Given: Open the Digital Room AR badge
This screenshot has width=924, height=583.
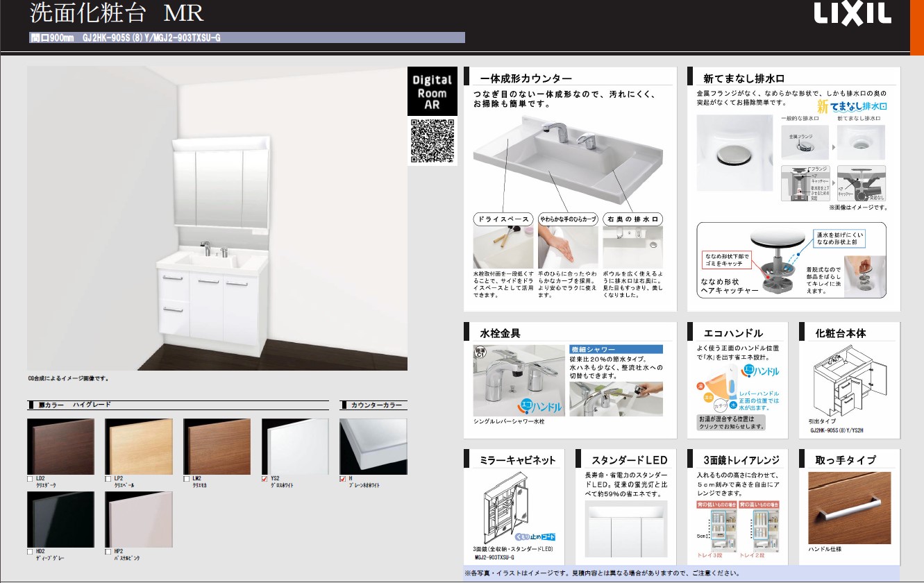Looking at the screenshot, I should pos(432,91).
